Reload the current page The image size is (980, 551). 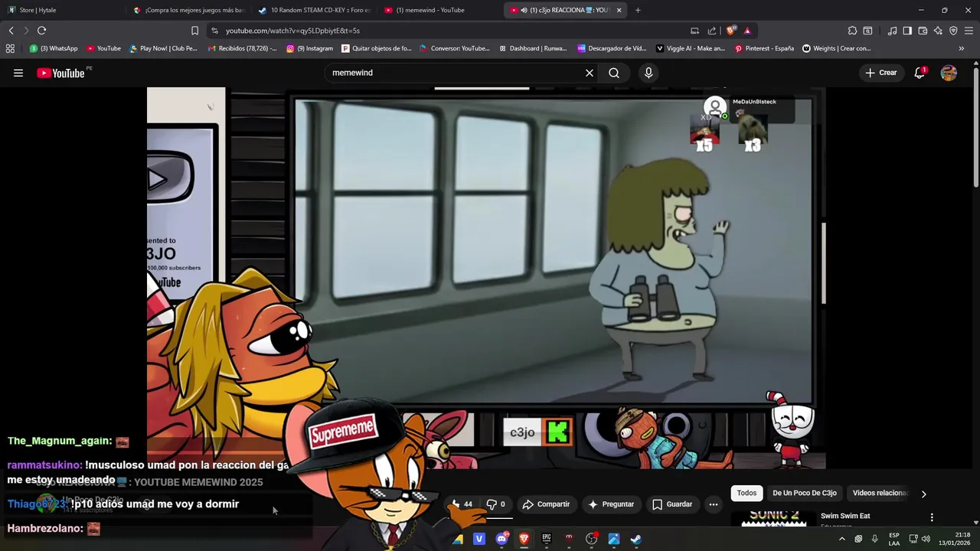click(x=41, y=31)
